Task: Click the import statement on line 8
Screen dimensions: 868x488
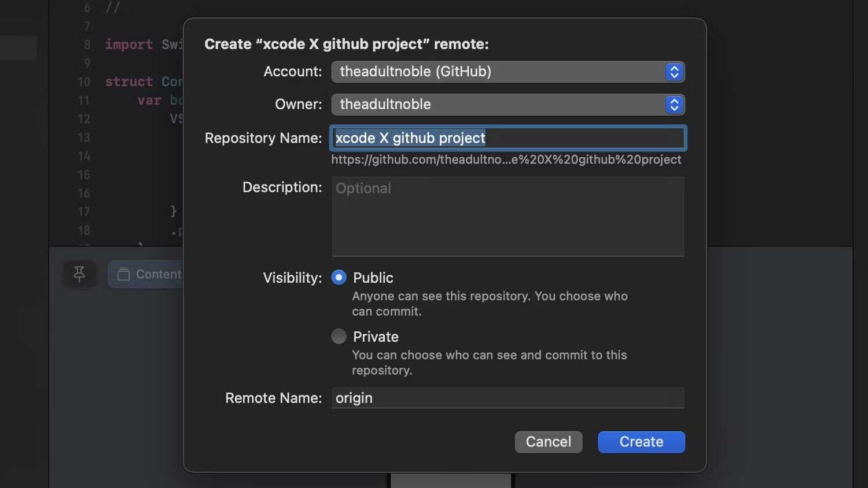Action: point(129,45)
